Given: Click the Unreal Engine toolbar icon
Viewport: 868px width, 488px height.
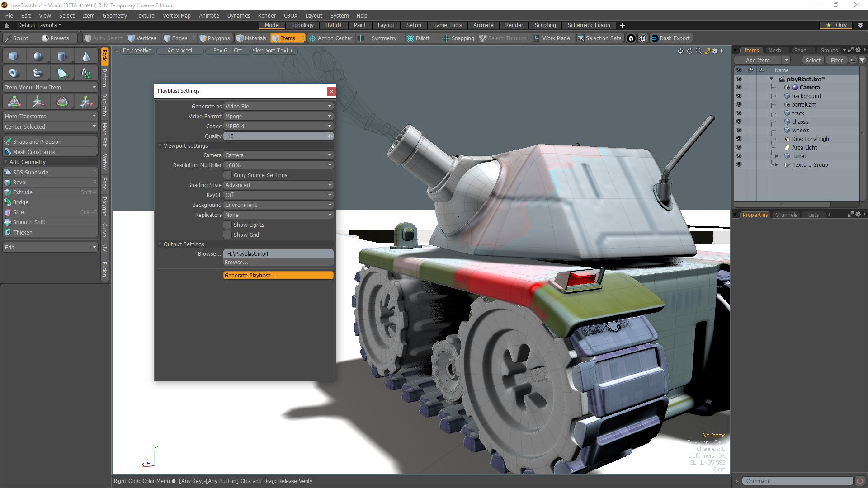Looking at the screenshot, I should point(642,38).
